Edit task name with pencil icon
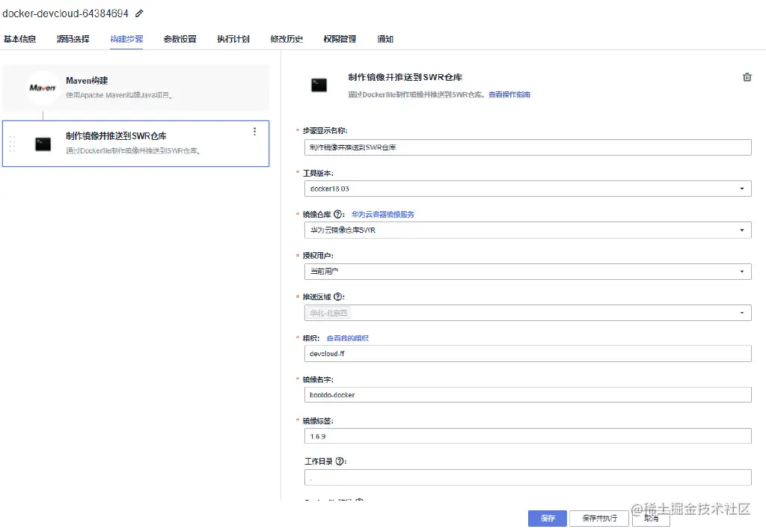766x532 pixels. [x=139, y=13]
